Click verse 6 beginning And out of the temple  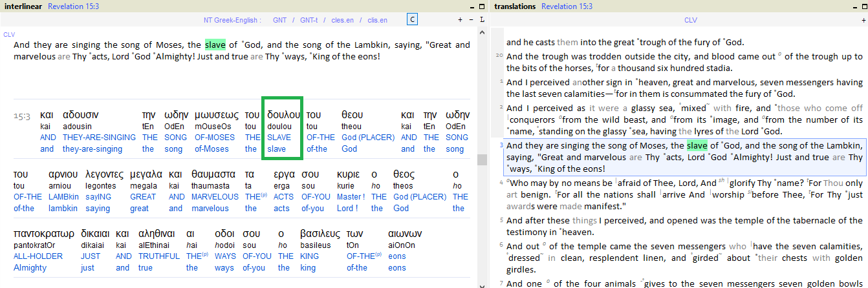(x=684, y=258)
